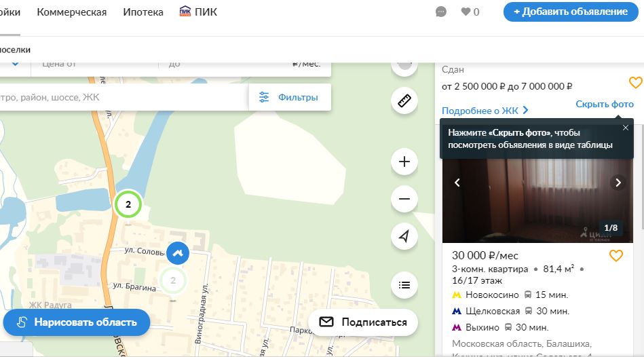Screen dimensions: 644x357
Task: Close the Скрыть фото tooltip
Action: (x=626, y=128)
